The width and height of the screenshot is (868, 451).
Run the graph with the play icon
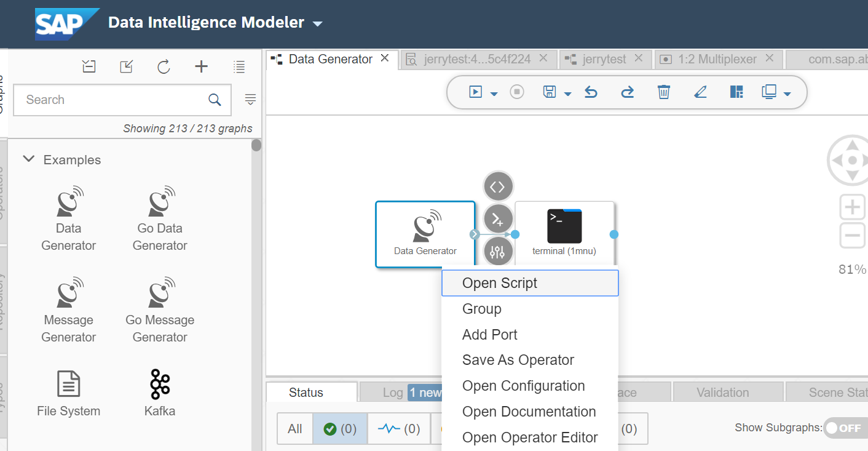pos(475,92)
